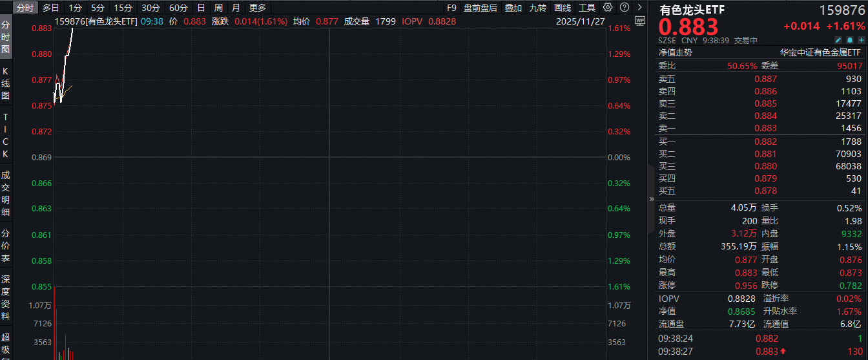Screen dimensions: 868x360
Task: Open the 画线 drawing tools
Action: tap(563, 8)
